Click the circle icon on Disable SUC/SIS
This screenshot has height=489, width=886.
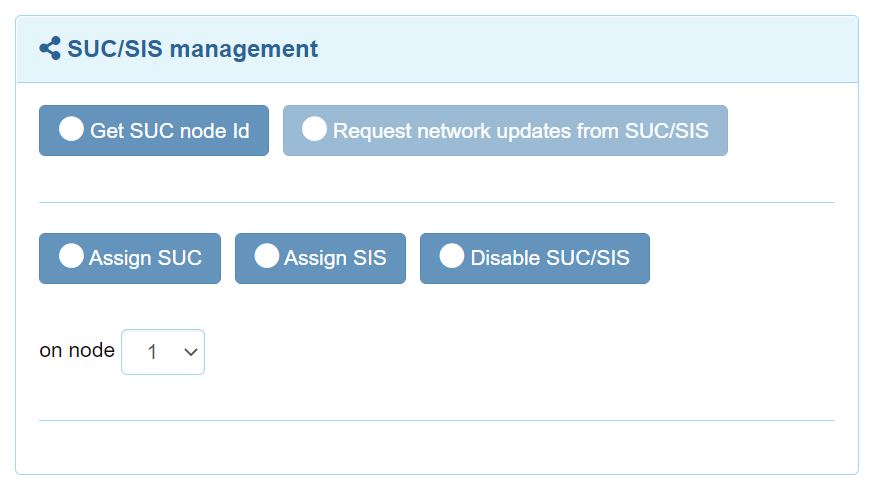(452, 257)
